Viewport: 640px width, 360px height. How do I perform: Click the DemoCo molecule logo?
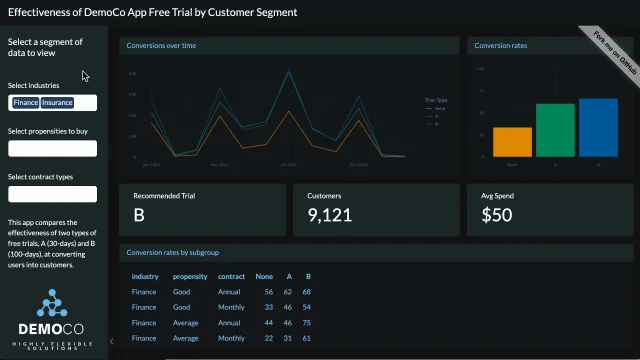click(52, 303)
